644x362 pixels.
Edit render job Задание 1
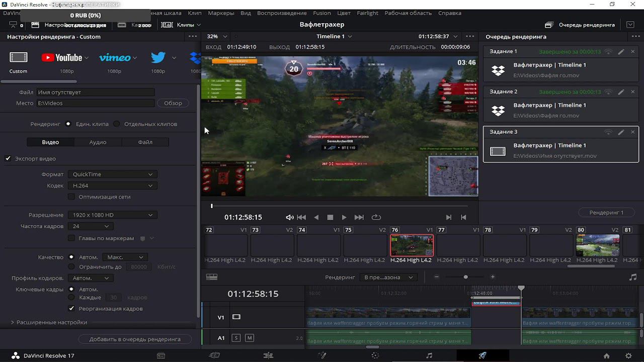[x=621, y=51]
